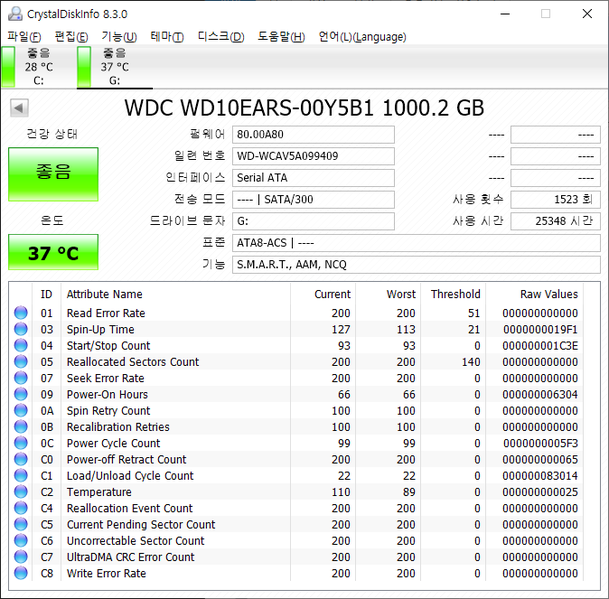The image size is (609, 599).
Task: Click the CrystalDiskInfo app icon in title bar
Action: pyautogui.click(x=15, y=14)
